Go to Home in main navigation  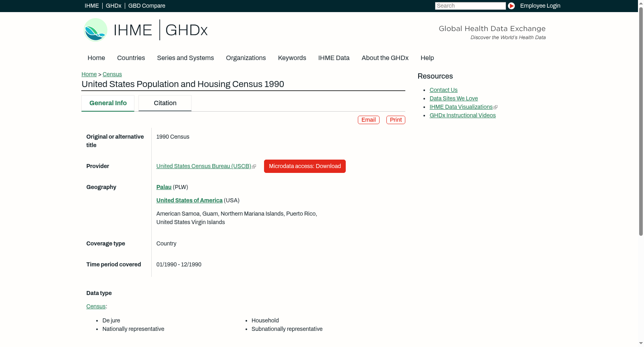(x=96, y=58)
